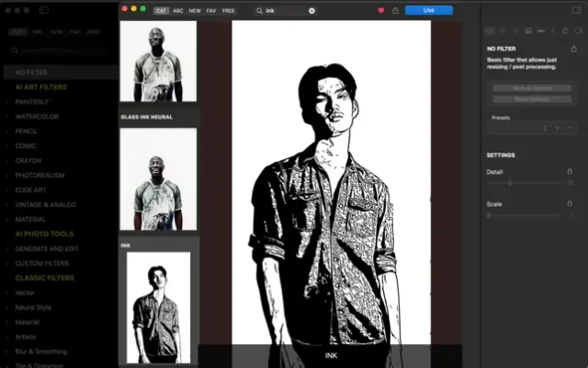588x368 pixels.
Task: Expand the PAINTERLY filter category
Action: pyautogui.click(x=34, y=102)
